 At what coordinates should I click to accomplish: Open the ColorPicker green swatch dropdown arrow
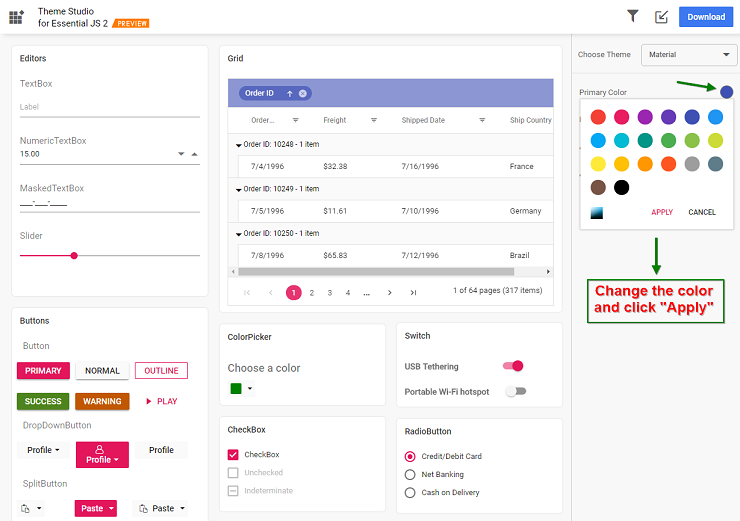tap(250, 388)
